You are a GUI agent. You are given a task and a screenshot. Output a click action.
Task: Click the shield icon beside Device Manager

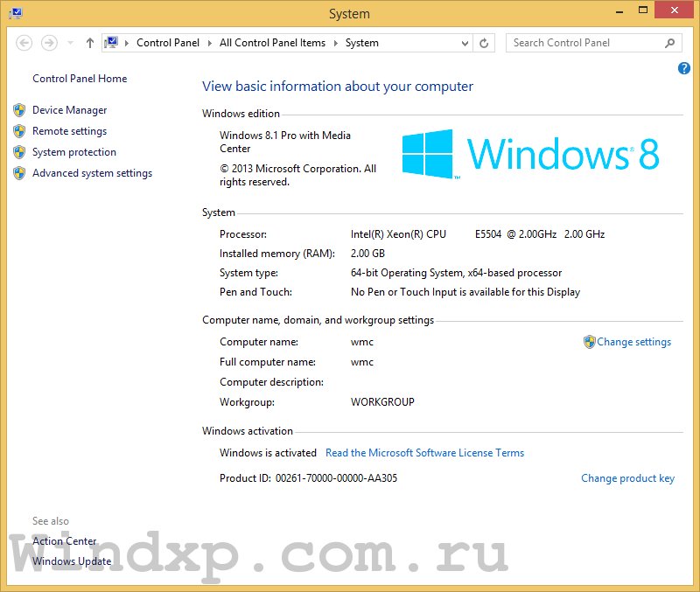tap(19, 110)
